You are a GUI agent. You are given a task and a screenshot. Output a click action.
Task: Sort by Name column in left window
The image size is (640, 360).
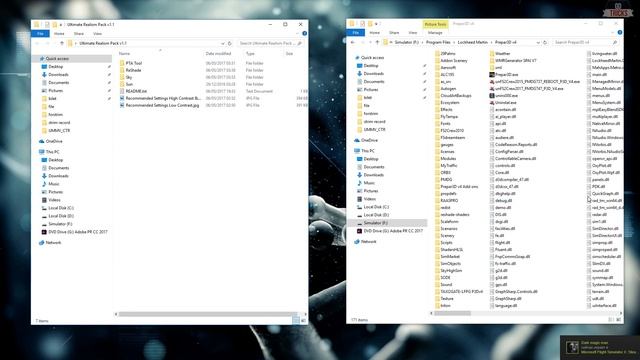click(x=124, y=53)
